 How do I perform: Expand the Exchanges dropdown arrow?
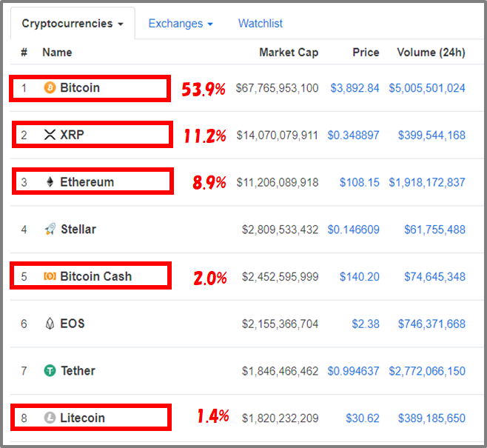[x=210, y=24]
